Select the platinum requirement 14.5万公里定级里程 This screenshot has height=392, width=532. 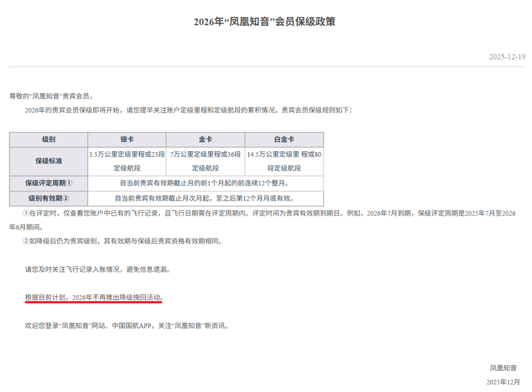[276, 155]
